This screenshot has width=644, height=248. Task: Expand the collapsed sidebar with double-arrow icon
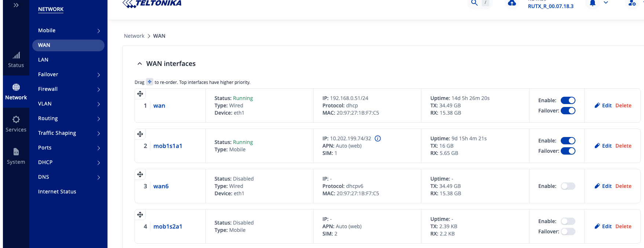pyautogui.click(x=16, y=5)
